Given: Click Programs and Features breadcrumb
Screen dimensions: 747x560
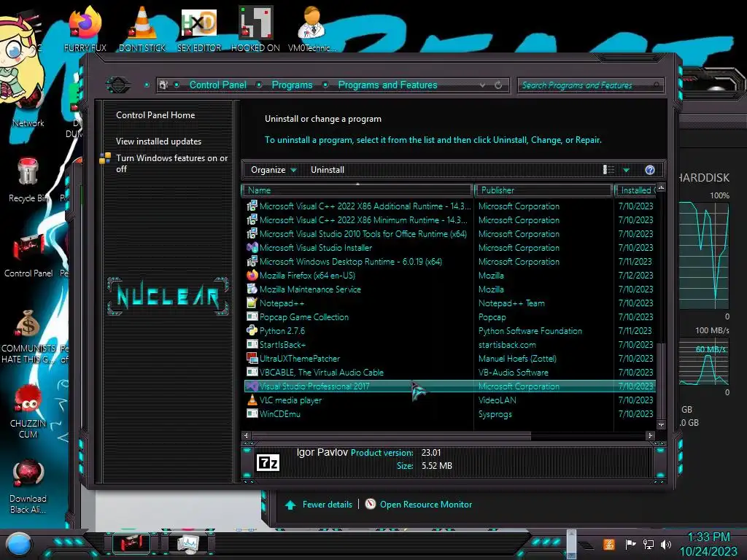Looking at the screenshot, I should [387, 85].
